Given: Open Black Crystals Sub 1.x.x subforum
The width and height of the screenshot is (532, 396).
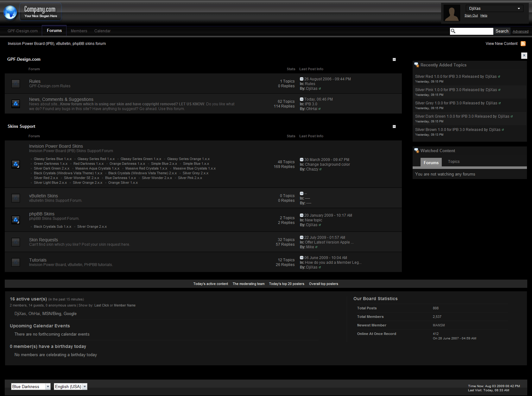Looking at the screenshot, I should coord(53,226).
